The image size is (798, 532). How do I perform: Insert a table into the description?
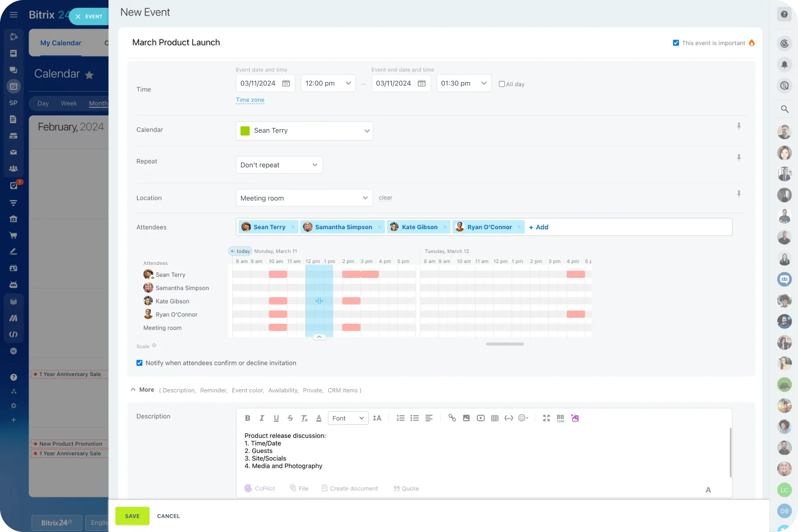(494, 418)
